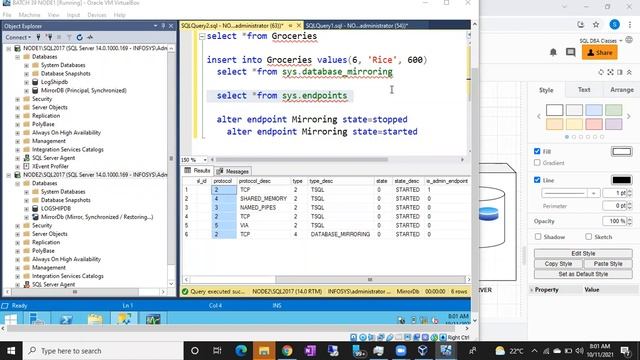Open the 150 % zoom dropdown in editor
This screenshot has width=640, height=360.
point(205,160)
